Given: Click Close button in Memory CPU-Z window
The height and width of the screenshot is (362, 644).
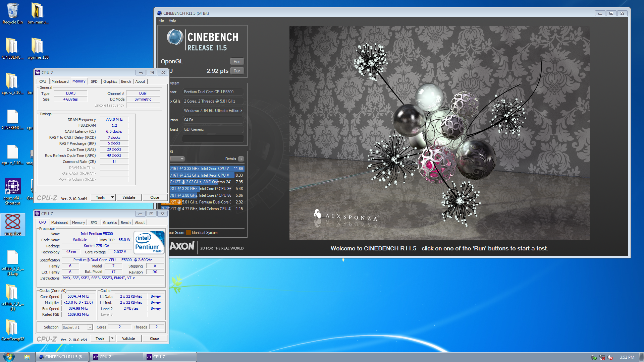Looking at the screenshot, I should tap(155, 197).
